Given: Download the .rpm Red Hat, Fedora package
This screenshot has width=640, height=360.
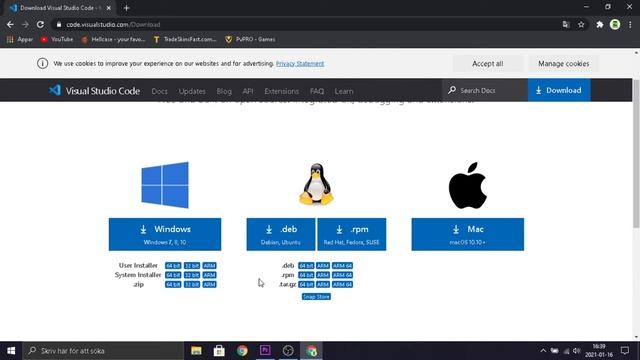Looking at the screenshot, I should point(351,234).
